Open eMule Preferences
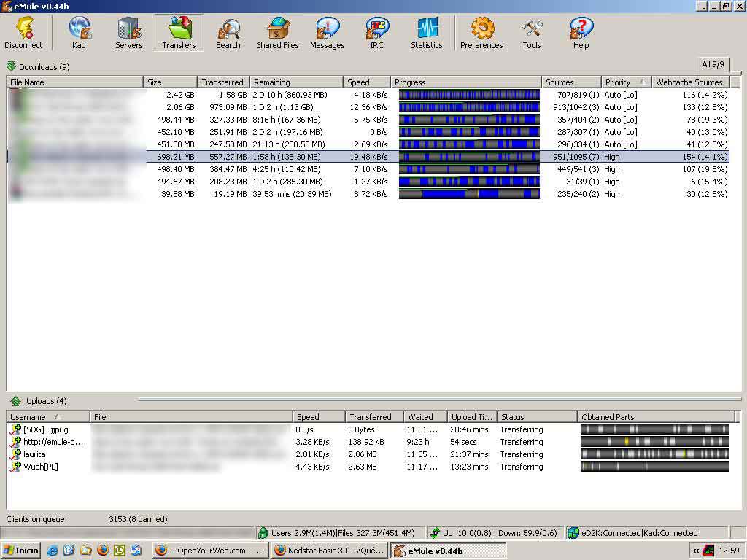Viewport: 747px width, 560px height. point(481,32)
